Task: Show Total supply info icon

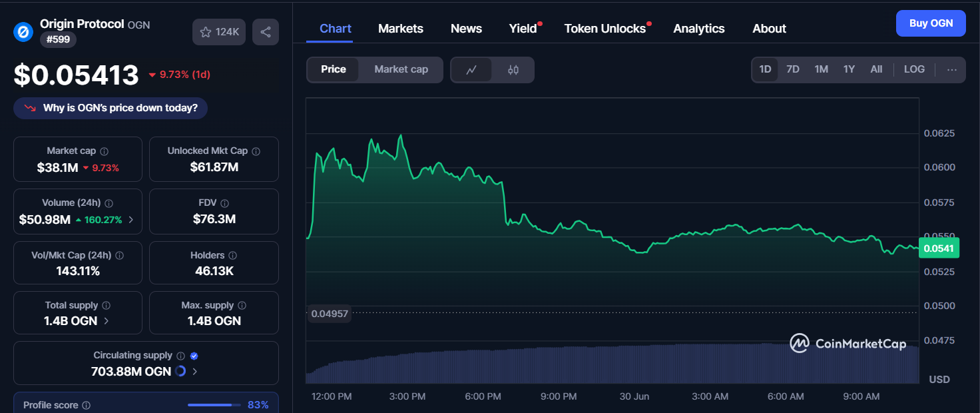Action: pos(107,305)
